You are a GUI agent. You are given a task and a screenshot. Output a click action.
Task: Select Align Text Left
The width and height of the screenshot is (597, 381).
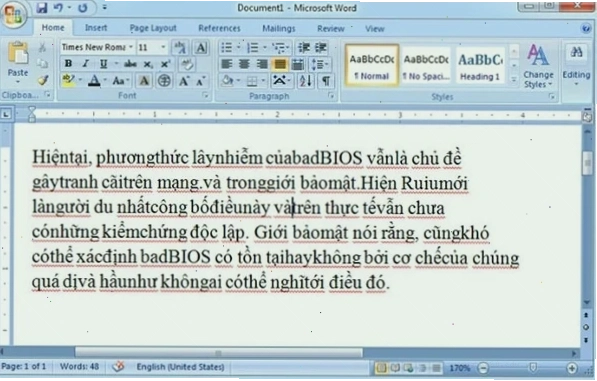(x=227, y=64)
